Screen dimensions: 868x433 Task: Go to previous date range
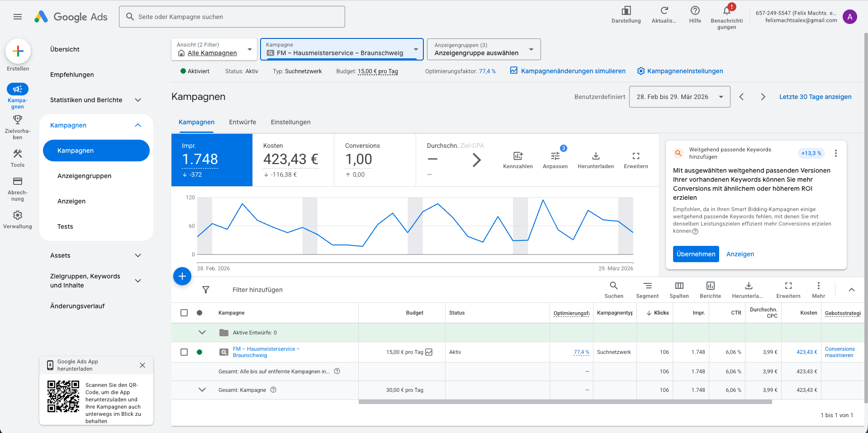(741, 97)
